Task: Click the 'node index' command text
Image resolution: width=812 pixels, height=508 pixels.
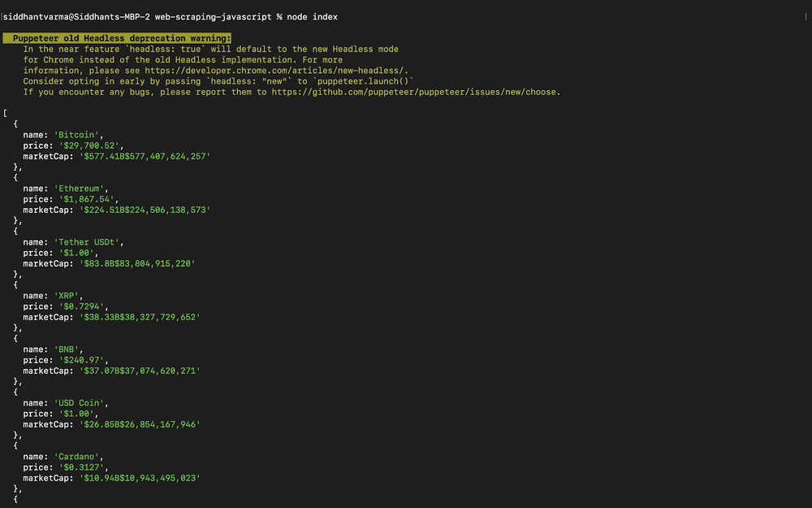Action: point(313,16)
